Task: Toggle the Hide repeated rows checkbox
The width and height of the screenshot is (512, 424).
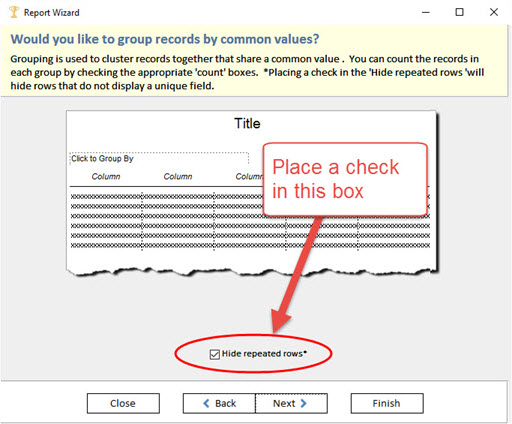Action: coord(215,354)
